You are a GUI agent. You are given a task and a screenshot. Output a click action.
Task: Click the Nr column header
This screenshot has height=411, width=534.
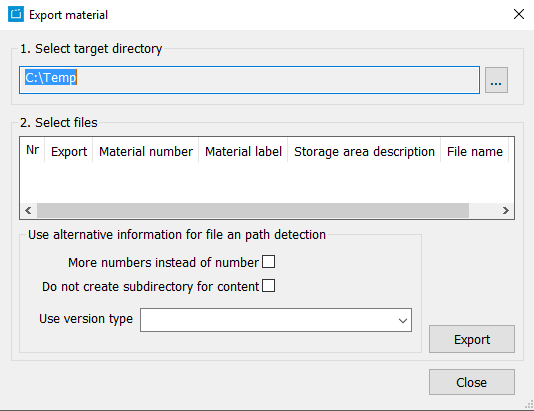click(x=32, y=150)
